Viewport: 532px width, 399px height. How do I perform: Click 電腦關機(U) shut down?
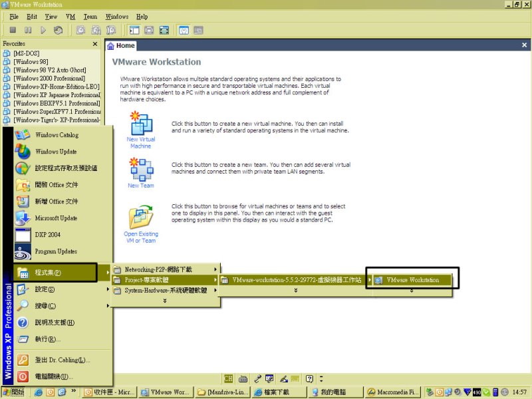click(x=63, y=376)
